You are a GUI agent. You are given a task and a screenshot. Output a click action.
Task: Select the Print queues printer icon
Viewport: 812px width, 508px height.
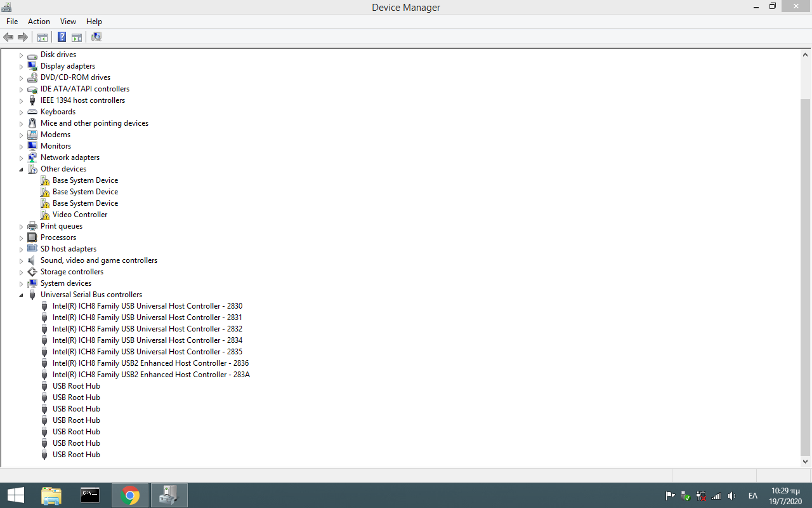32,226
